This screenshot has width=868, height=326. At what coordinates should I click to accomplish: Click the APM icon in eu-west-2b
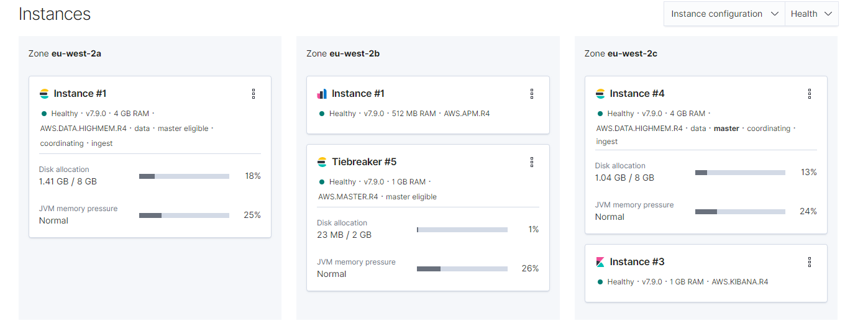pos(322,94)
